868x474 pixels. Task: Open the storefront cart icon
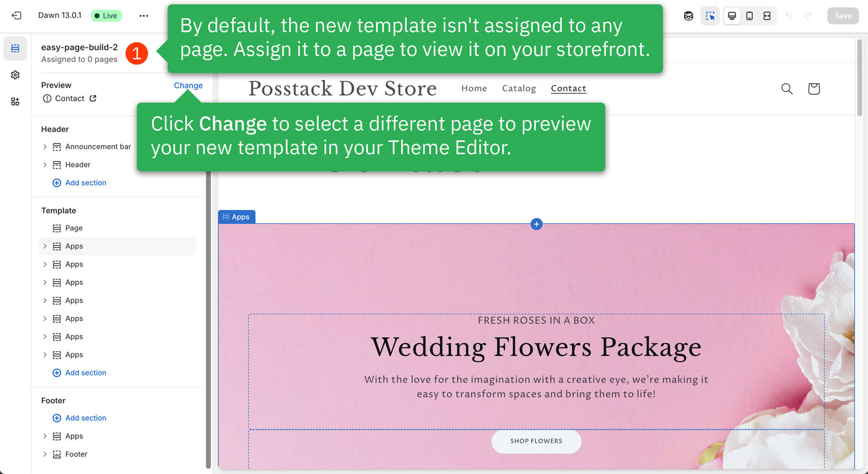click(x=814, y=89)
